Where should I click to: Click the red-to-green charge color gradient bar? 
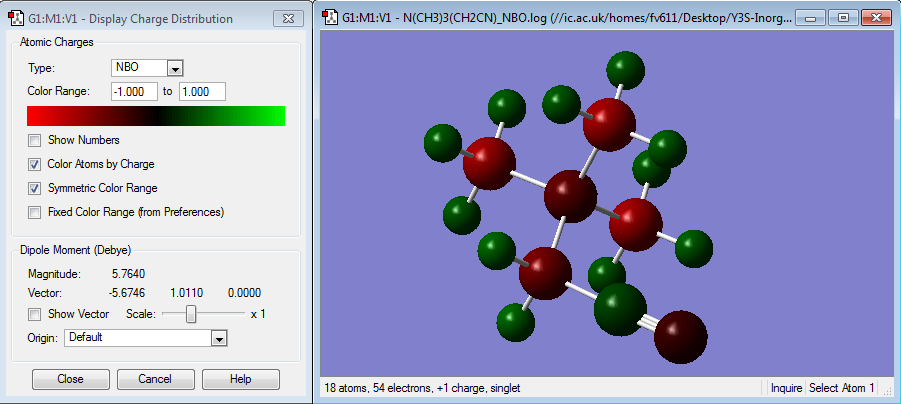pos(156,116)
